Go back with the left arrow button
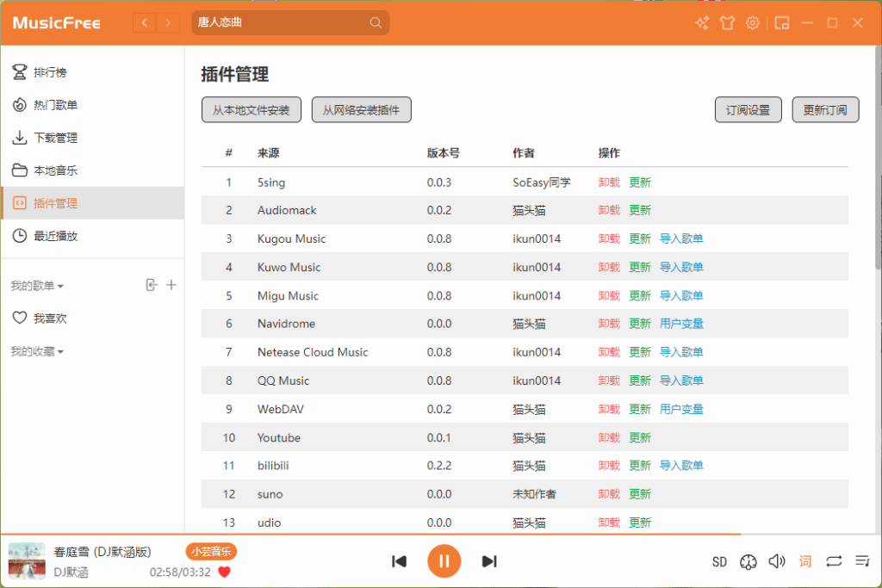Screen dimensions: 882x588 pos(145,22)
